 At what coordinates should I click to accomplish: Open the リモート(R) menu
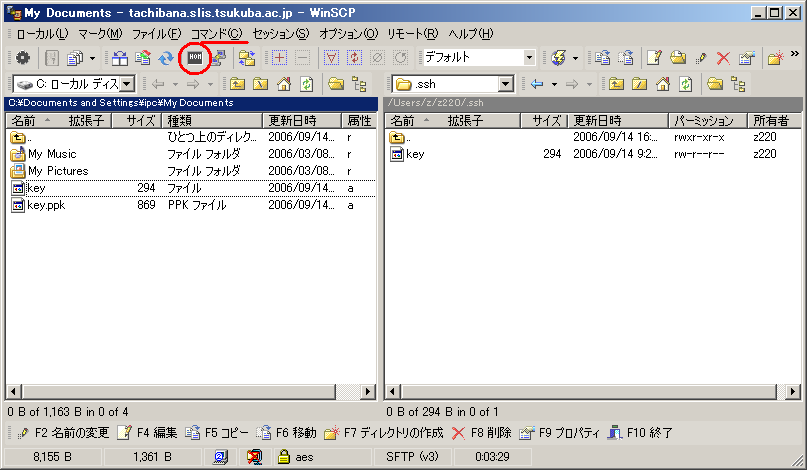[412, 34]
